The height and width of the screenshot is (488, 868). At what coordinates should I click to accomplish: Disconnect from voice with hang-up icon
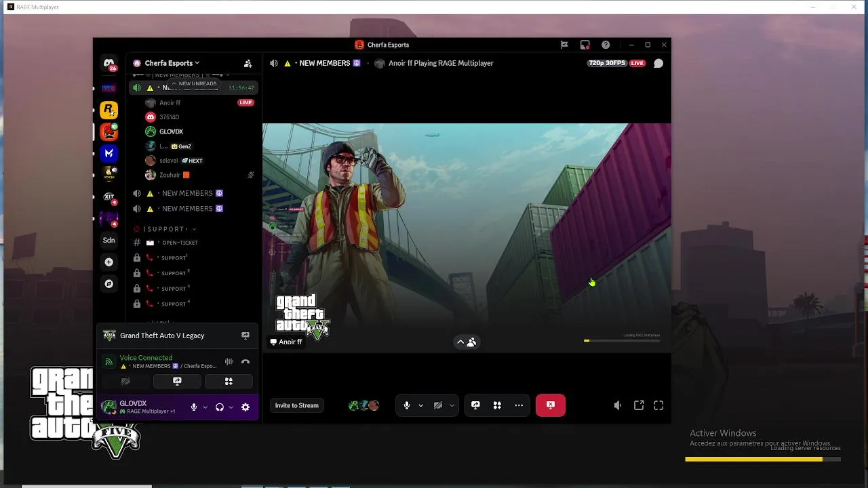pos(245,362)
